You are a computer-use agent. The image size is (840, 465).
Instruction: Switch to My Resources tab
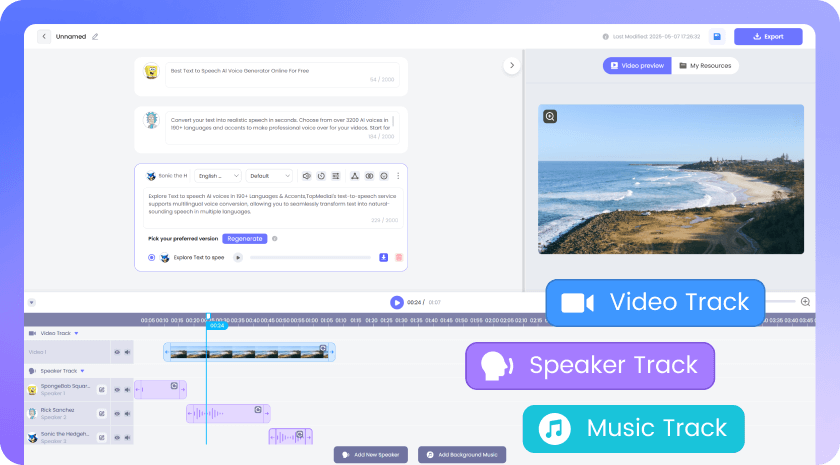point(705,66)
